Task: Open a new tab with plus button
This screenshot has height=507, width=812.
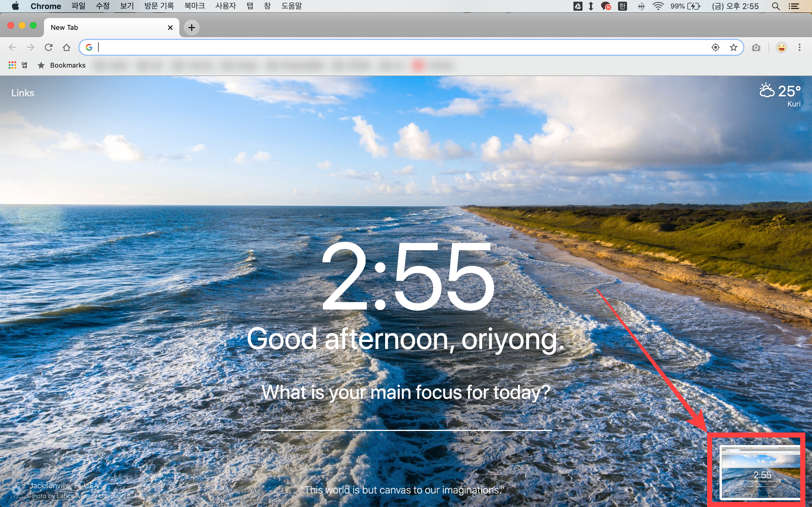Action: tap(192, 28)
